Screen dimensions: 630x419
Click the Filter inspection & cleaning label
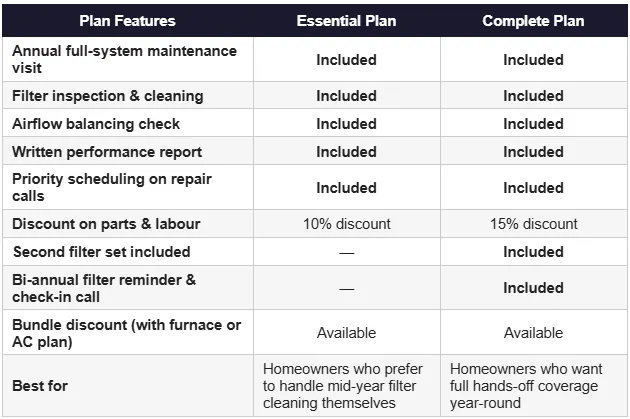tap(108, 96)
